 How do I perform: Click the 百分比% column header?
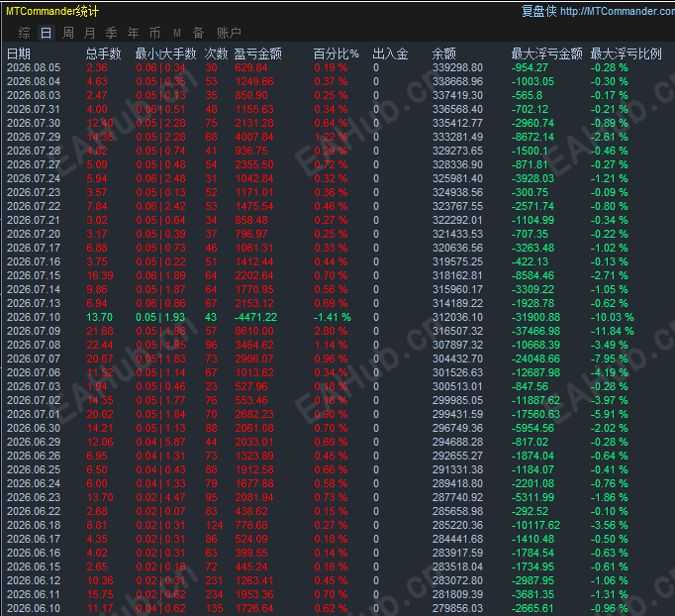tap(336, 53)
